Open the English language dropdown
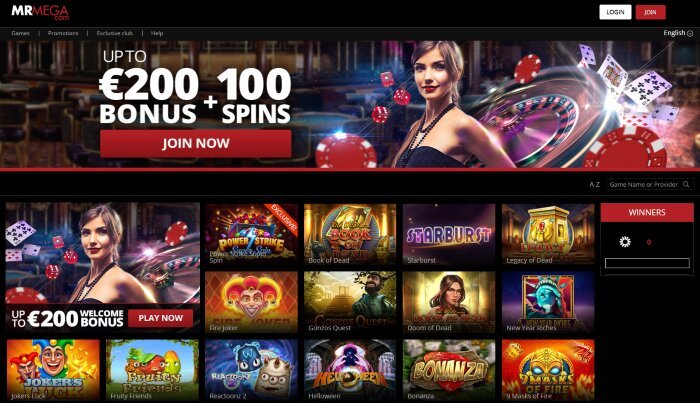The image size is (700, 403). 678,33
